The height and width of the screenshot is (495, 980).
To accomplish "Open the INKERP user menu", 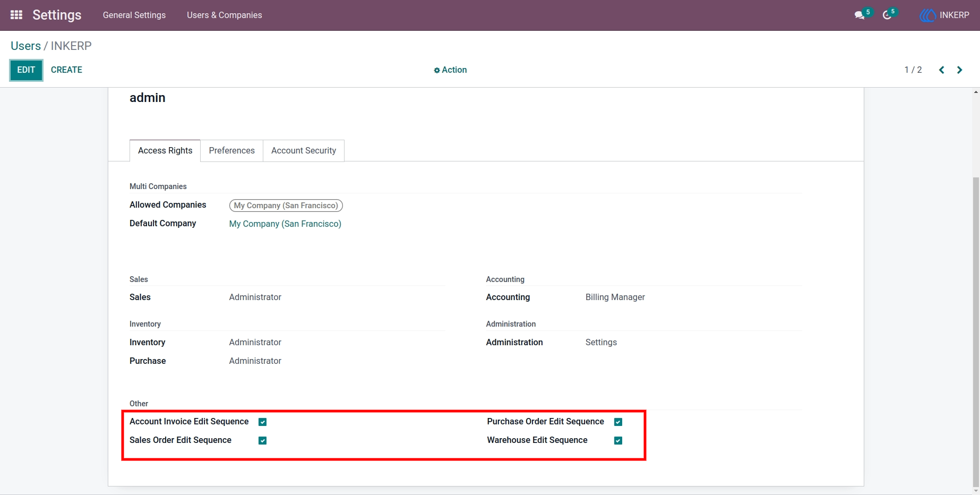I will (x=944, y=15).
